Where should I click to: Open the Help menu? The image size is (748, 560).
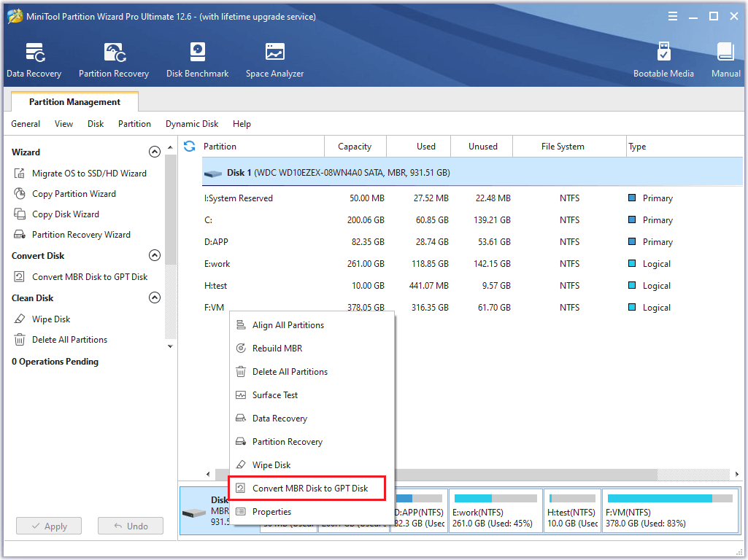point(242,124)
